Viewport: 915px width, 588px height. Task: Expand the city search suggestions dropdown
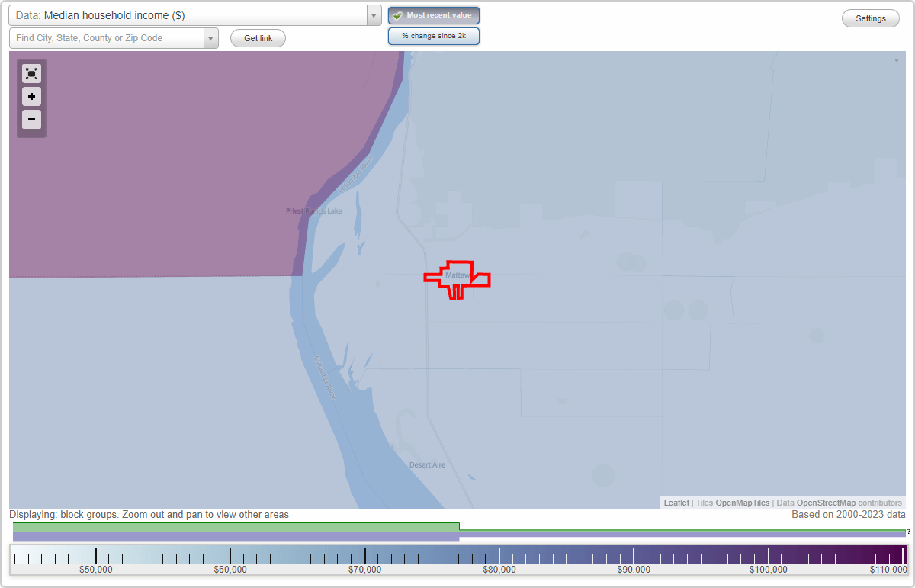pos(210,37)
